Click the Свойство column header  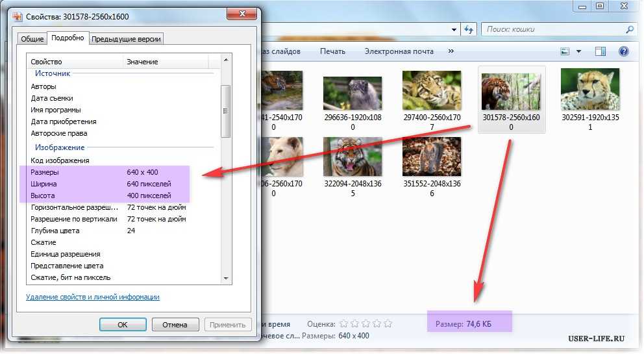click(x=75, y=62)
